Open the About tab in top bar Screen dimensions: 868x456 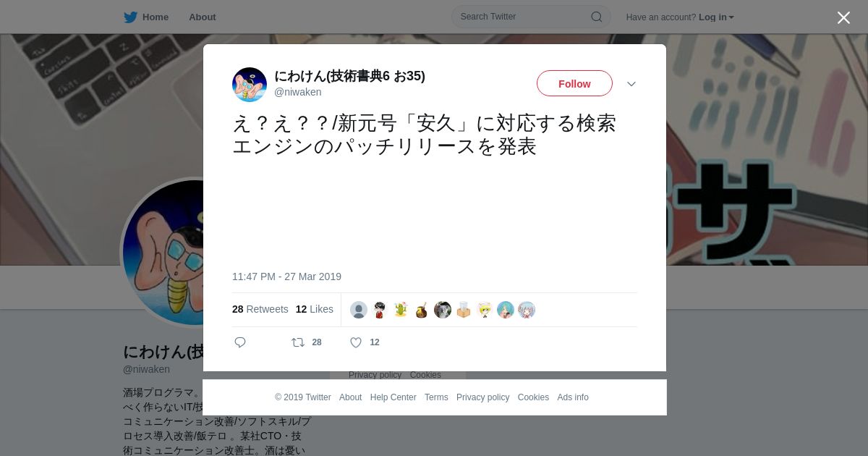coord(203,17)
